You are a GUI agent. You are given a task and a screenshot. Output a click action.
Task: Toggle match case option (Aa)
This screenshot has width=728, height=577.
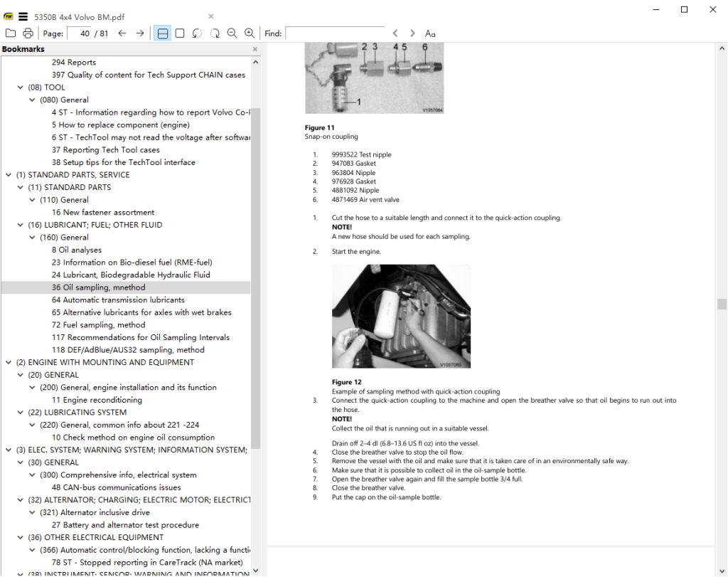click(430, 33)
